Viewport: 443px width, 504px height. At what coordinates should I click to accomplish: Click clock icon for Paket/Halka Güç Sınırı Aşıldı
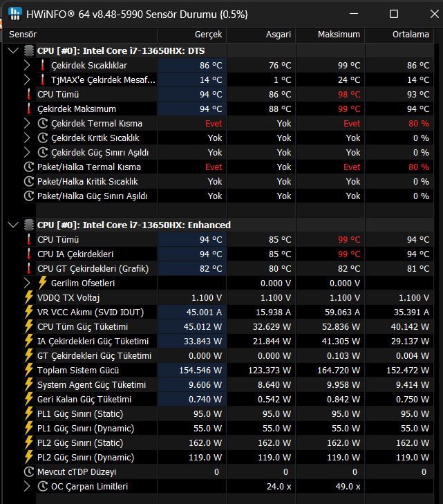(x=29, y=196)
